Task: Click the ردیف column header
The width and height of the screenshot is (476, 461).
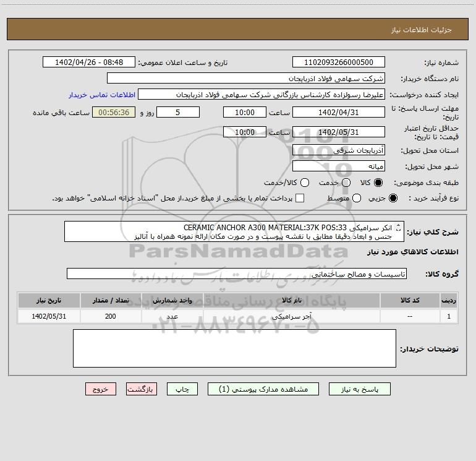Action: tap(449, 301)
